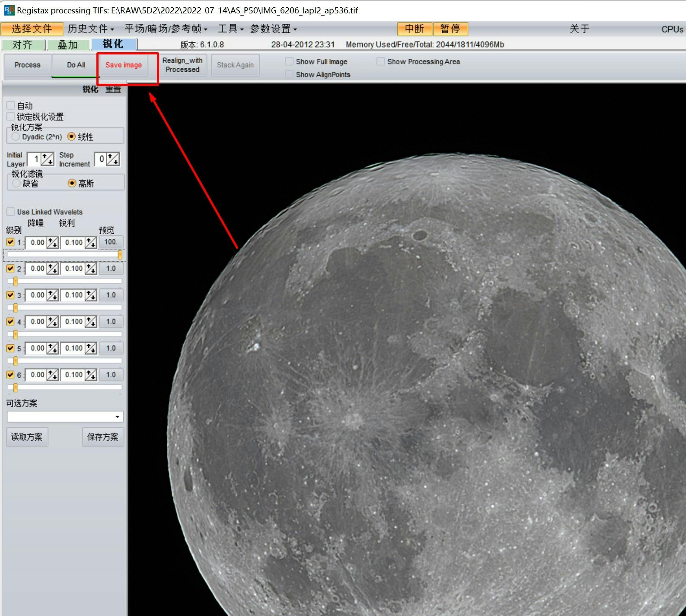Select Dyadic (2^n) radio option
The image size is (686, 616).
(16, 137)
